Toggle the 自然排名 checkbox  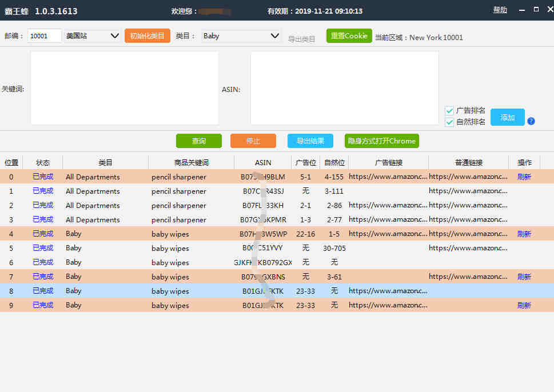pos(449,122)
